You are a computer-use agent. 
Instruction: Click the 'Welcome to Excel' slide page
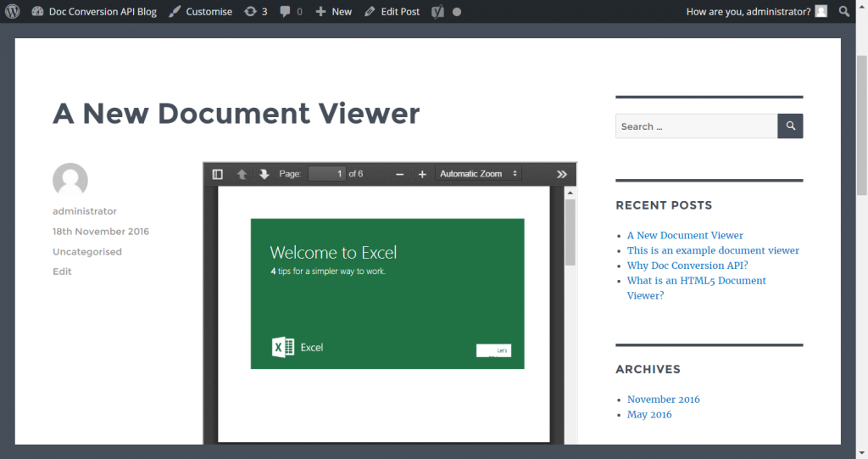click(x=387, y=294)
